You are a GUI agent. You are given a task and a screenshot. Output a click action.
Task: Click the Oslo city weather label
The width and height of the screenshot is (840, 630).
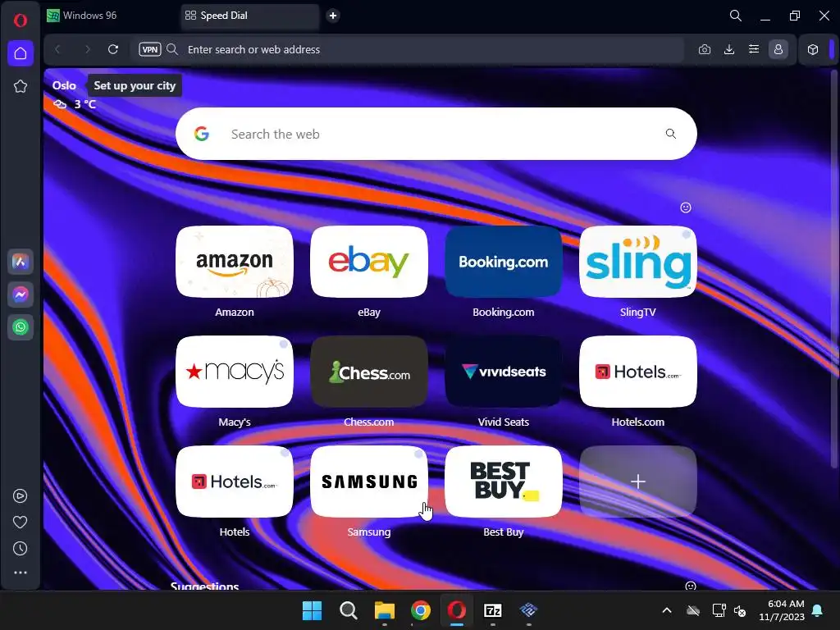(64, 85)
